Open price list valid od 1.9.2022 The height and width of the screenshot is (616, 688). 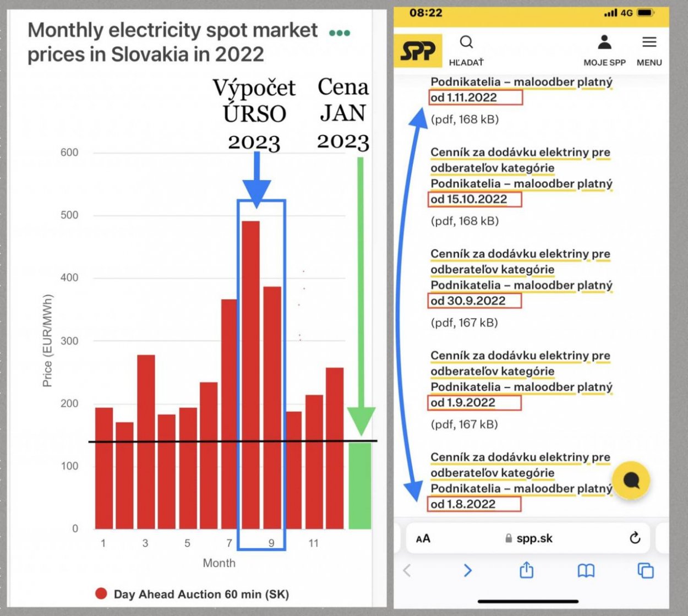coord(473,402)
